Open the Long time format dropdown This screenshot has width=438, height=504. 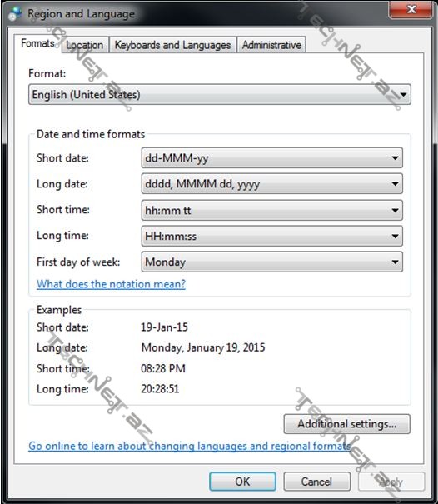click(x=395, y=237)
